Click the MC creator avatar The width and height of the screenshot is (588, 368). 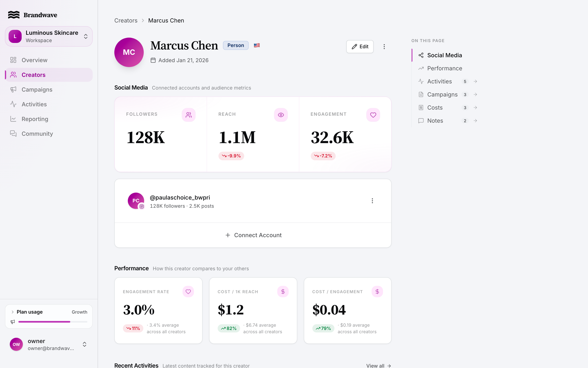click(129, 52)
